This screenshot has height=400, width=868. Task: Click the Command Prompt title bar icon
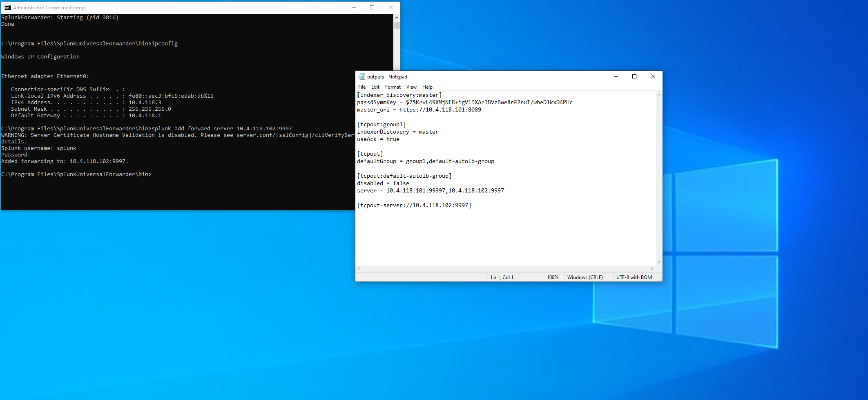pyautogui.click(x=7, y=7)
